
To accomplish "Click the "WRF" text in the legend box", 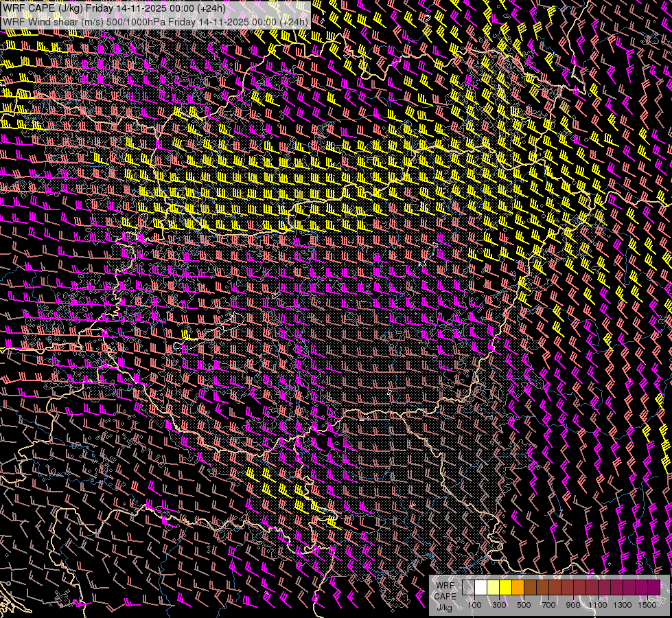I will 445,584.
